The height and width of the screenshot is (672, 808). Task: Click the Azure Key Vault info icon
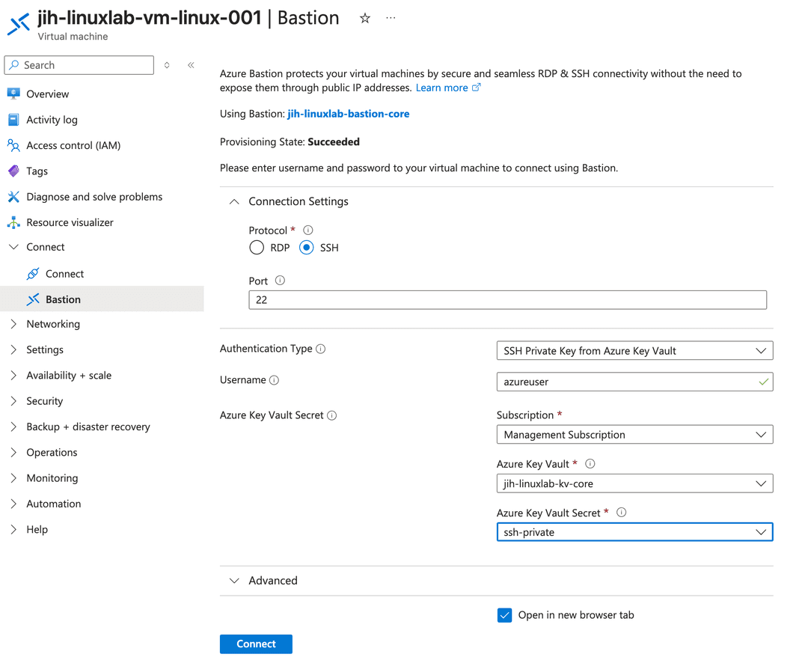coord(590,464)
